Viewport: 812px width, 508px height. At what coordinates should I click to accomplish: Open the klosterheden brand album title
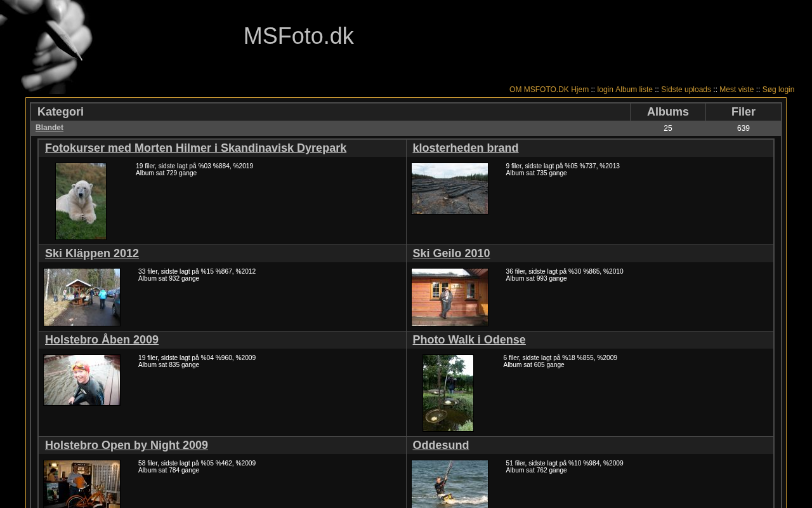pyautogui.click(x=466, y=148)
